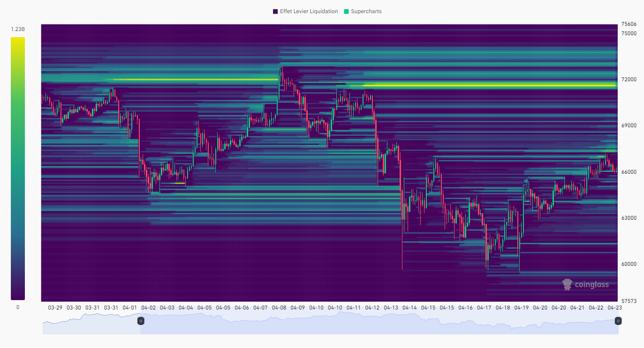644x348 pixels.
Task: Click the color intensity gradient bar
Action: click(x=17, y=169)
